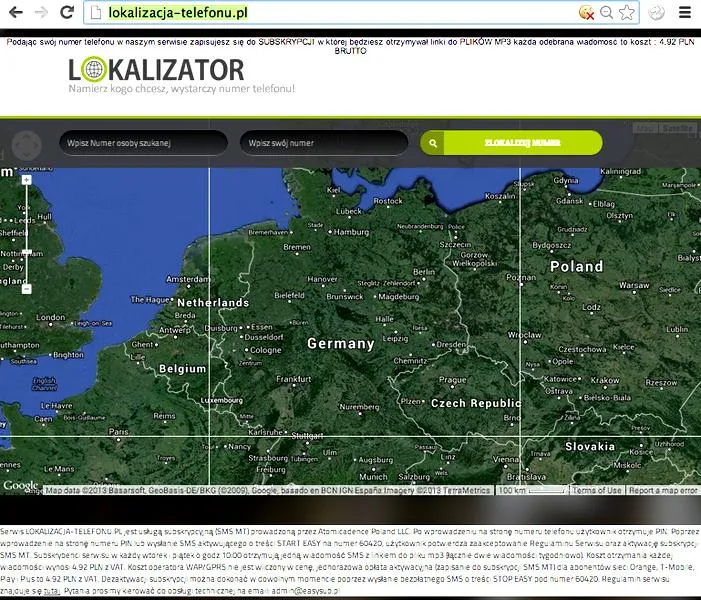The height and width of the screenshot is (600, 701).
Task: Reload the page with the refresh icon
Action: [67, 12]
